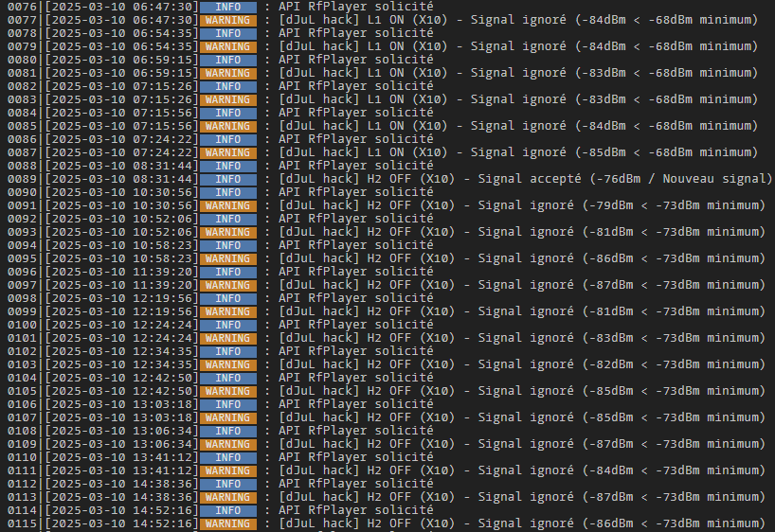Select the -81dBm message on line 0099
Screen dimensions: 775x532
click(522, 311)
